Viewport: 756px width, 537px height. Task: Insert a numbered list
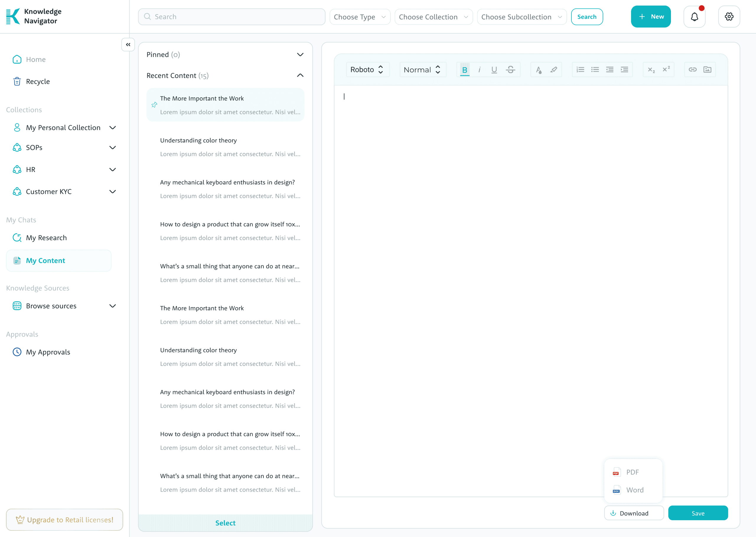click(x=580, y=70)
